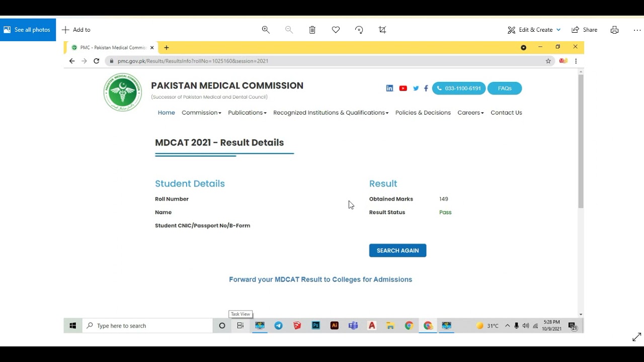The width and height of the screenshot is (644, 362).
Task: Open Adobe Acrobat from the taskbar
Action: point(372,326)
